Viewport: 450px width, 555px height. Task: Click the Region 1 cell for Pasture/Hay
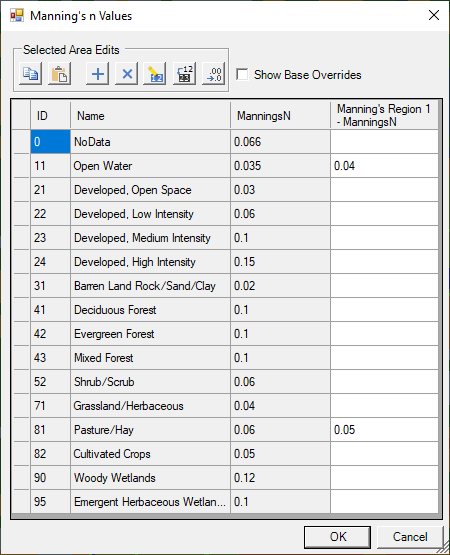(384, 430)
